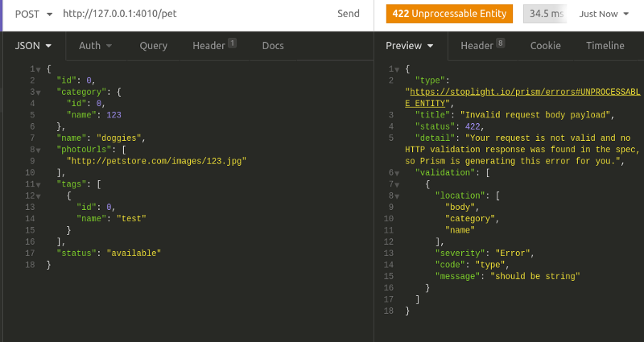Click the request URL field

point(193,14)
